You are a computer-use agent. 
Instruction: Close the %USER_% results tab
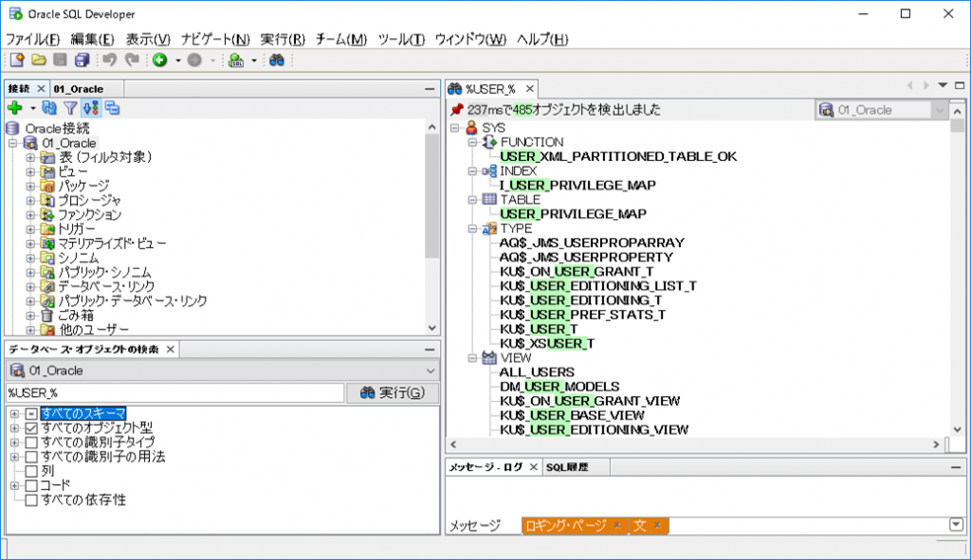click(529, 89)
